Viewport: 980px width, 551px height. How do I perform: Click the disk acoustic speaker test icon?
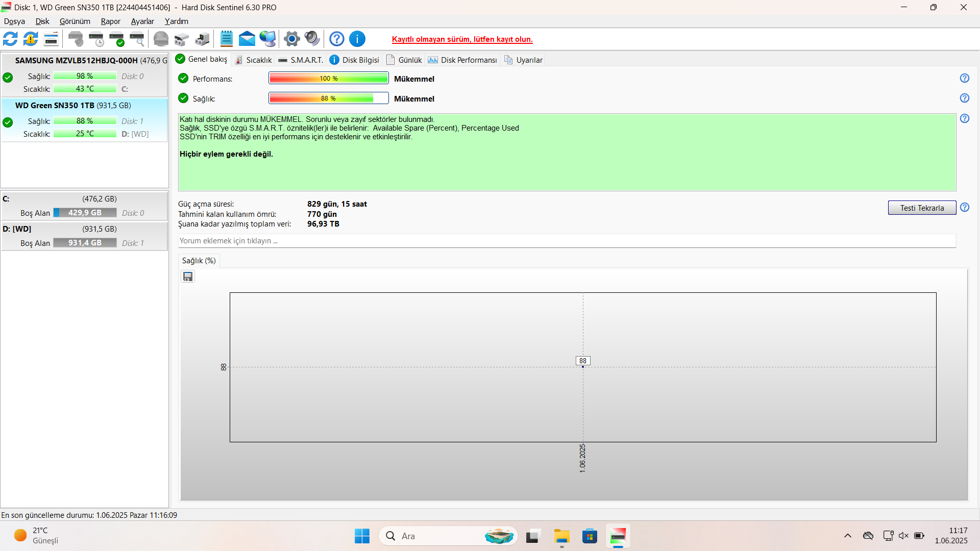click(x=76, y=39)
